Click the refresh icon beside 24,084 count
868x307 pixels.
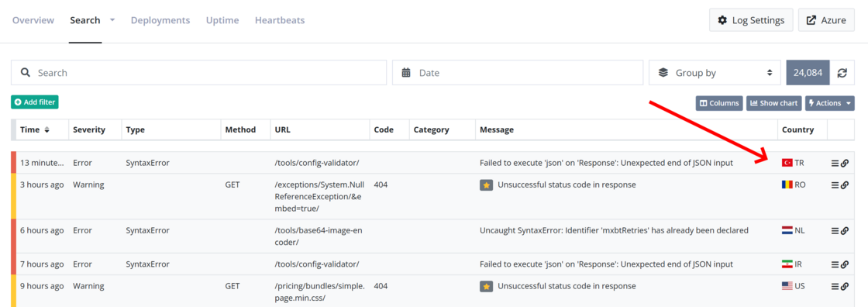(842, 73)
